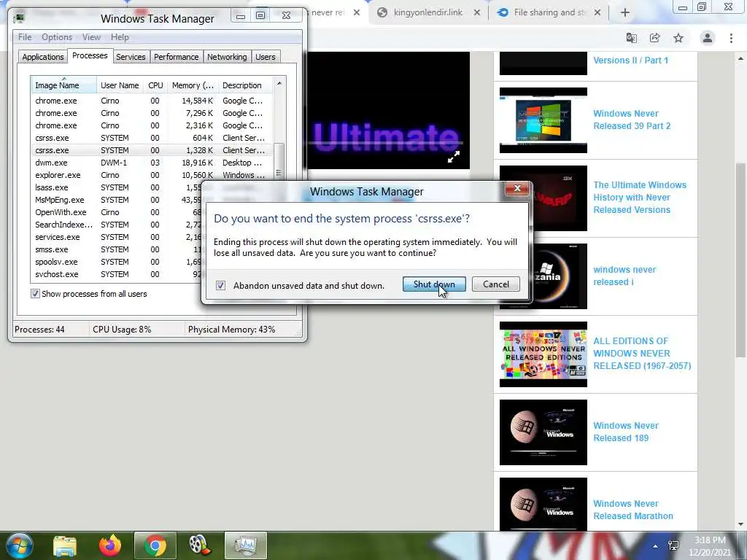Image resolution: width=747 pixels, height=560 pixels.
Task: Open the clock showing 3:18 PM
Action: pos(709,546)
